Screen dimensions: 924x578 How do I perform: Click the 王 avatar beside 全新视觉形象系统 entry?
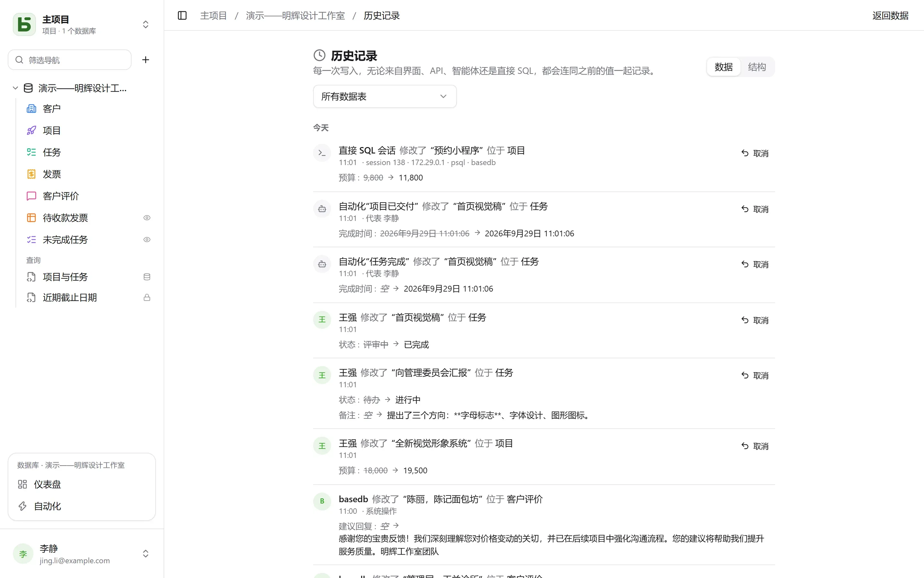click(322, 446)
